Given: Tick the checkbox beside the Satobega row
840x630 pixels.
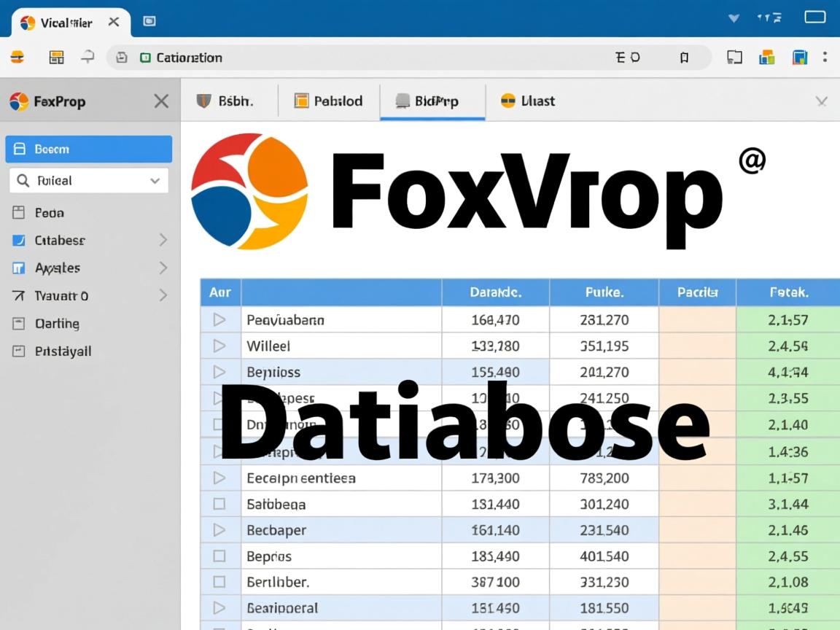Looking at the screenshot, I should [x=219, y=504].
